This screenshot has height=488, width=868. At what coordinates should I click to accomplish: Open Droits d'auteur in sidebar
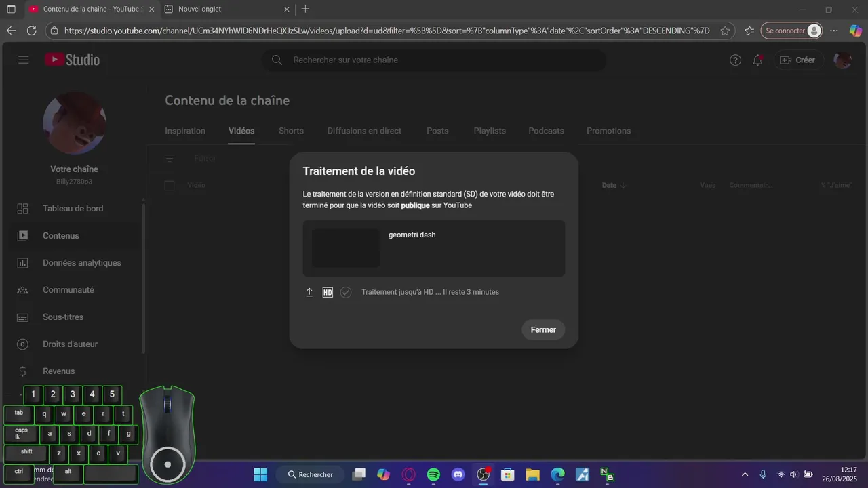73,344
